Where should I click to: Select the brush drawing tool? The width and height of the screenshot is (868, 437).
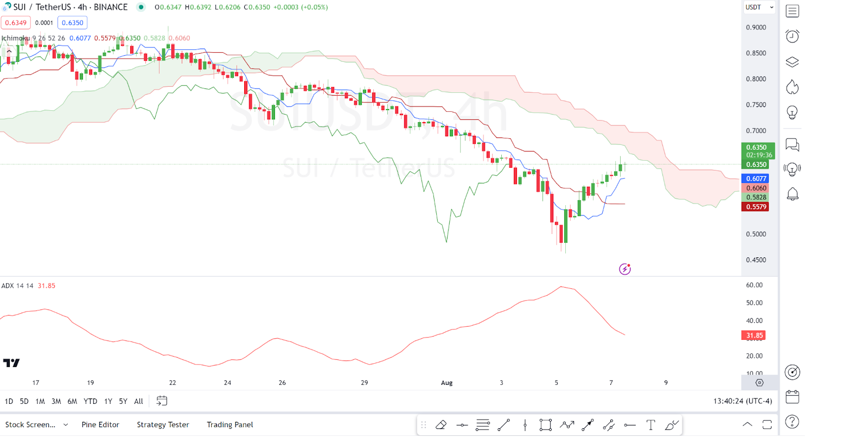pos(672,425)
